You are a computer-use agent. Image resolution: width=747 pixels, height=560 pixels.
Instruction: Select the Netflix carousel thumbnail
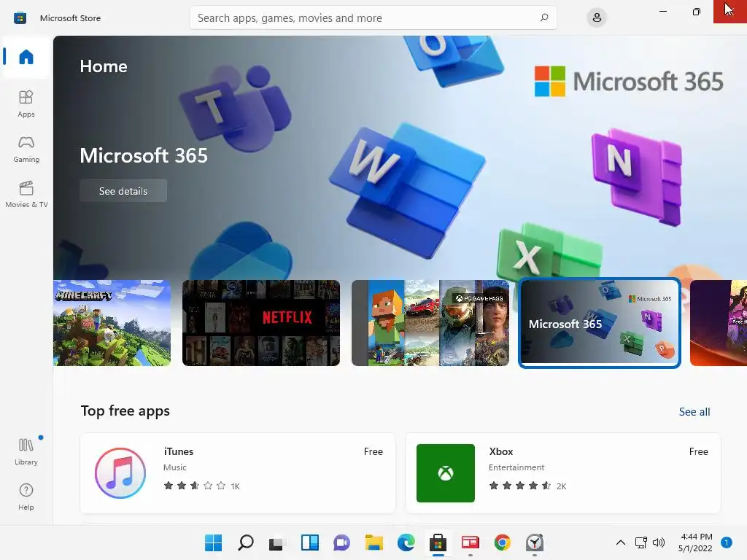[x=261, y=323]
